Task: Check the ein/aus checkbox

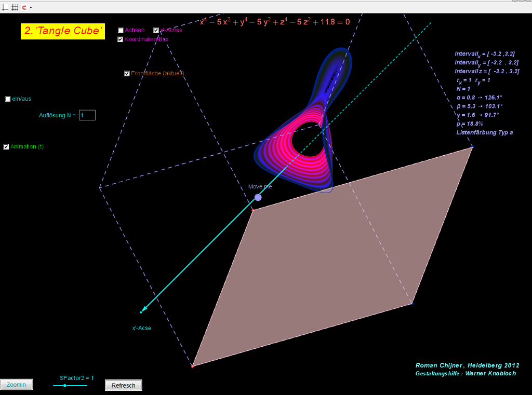Action: coord(8,99)
